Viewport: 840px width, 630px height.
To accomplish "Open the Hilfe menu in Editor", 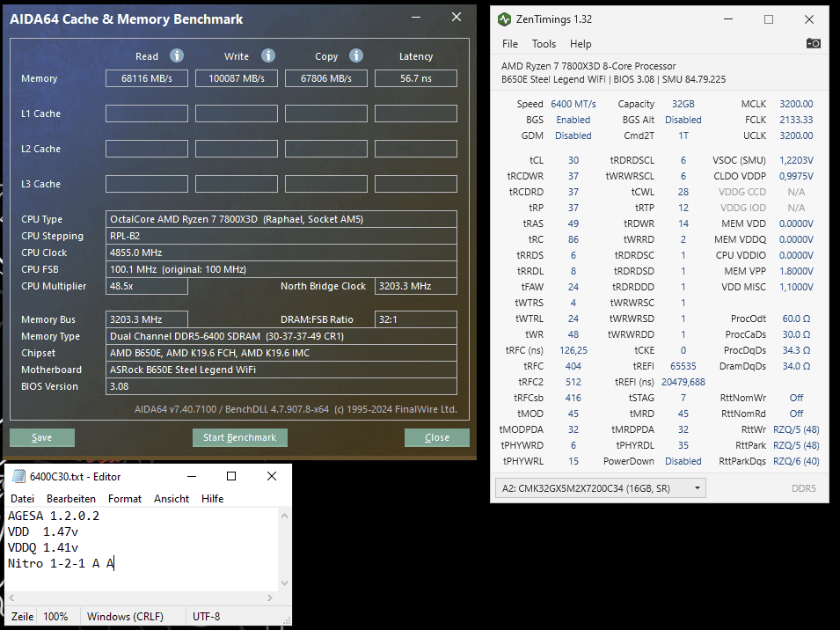I will 213,499.
